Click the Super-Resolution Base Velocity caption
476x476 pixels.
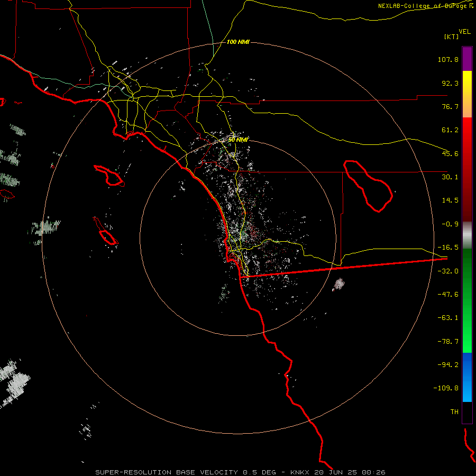coord(240,472)
